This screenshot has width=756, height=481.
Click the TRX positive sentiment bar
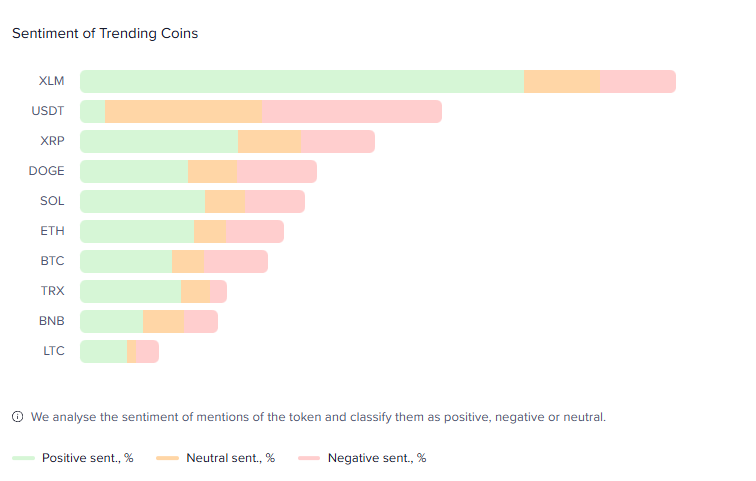pos(131,292)
